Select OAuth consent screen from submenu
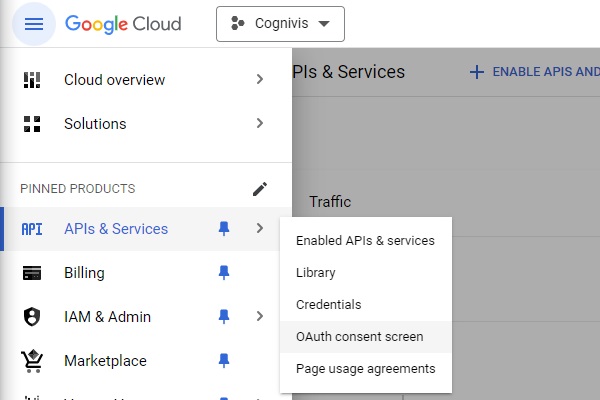 click(x=359, y=337)
